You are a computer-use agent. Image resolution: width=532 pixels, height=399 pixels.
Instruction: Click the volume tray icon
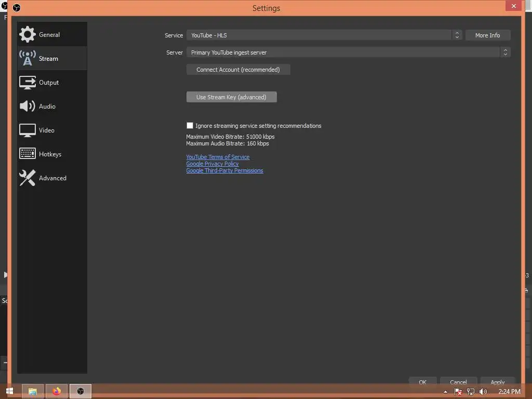click(x=483, y=392)
